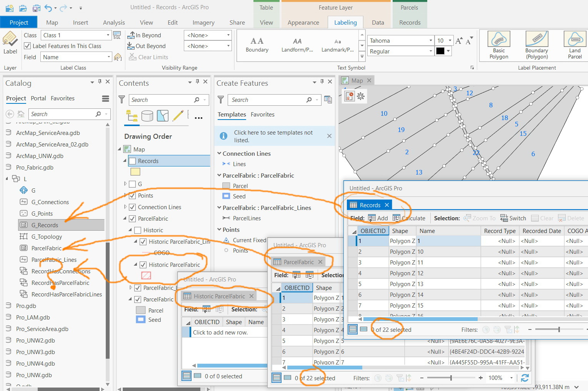Click the Label Class SQL query icon
This screenshot has height=391, width=588.
[x=117, y=35]
